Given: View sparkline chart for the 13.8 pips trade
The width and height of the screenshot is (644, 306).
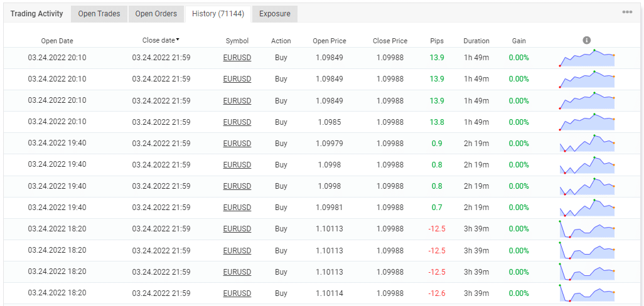Looking at the screenshot, I should point(587,122).
